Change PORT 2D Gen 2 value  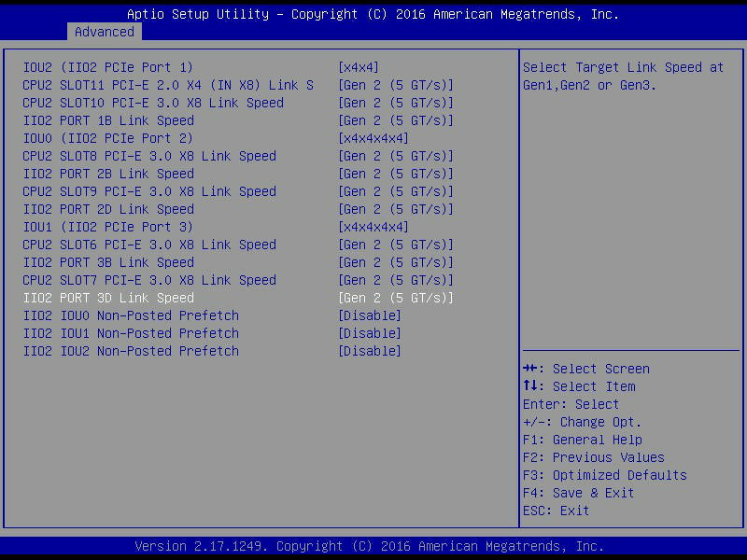tap(395, 209)
